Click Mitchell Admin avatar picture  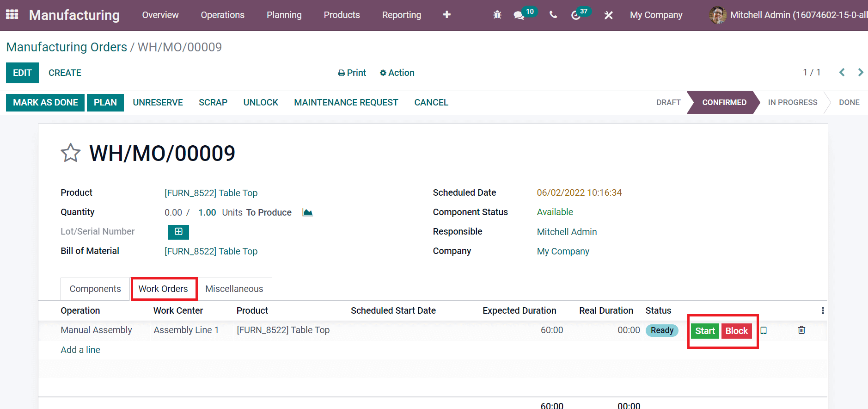[x=717, y=15]
